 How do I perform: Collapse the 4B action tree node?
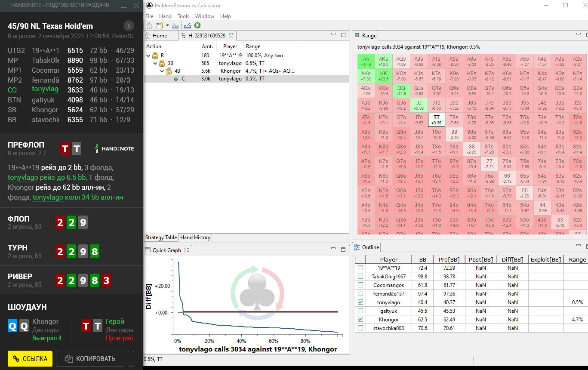pyautogui.click(x=163, y=71)
